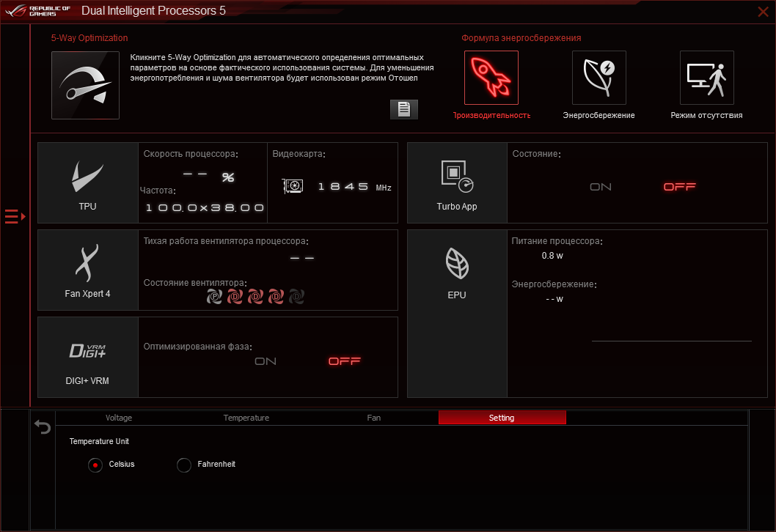The height and width of the screenshot is (532, 776).
Task: Click the 0.8 w CPU power value
Action: [552, 256]
